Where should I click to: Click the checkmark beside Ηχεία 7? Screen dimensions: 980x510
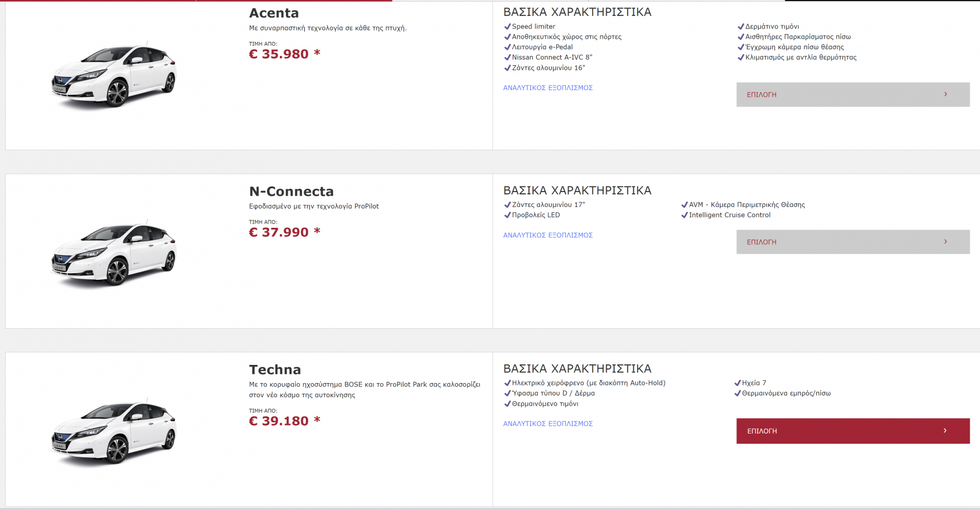738,383
